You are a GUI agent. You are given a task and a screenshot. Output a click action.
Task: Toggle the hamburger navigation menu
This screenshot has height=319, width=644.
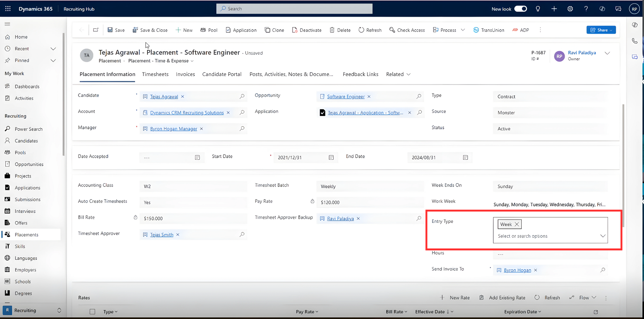(7, 24)
